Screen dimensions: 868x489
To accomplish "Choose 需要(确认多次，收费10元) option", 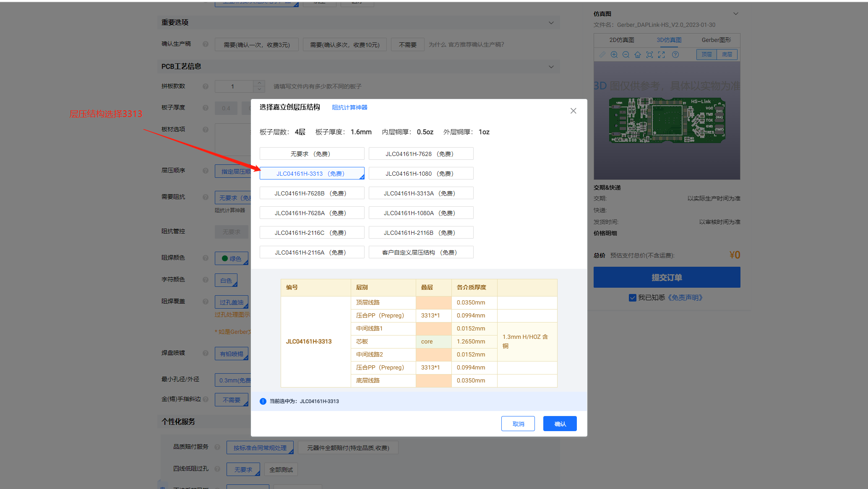I will [x=344, y=44].
